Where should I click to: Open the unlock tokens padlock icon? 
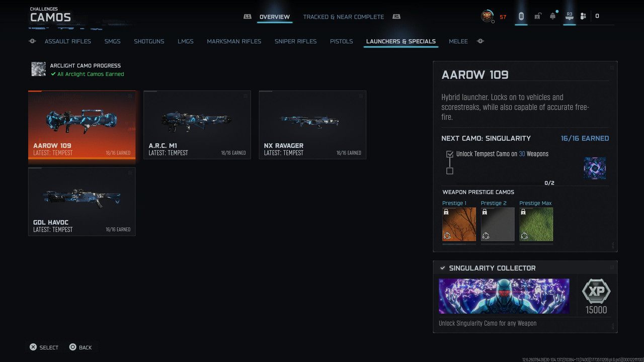pos(537,16)
